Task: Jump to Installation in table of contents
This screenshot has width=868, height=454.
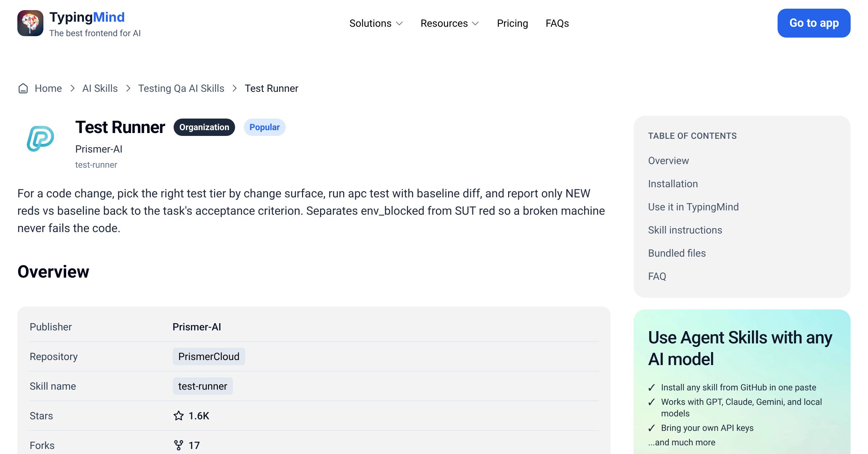Action: pos(673,184)
